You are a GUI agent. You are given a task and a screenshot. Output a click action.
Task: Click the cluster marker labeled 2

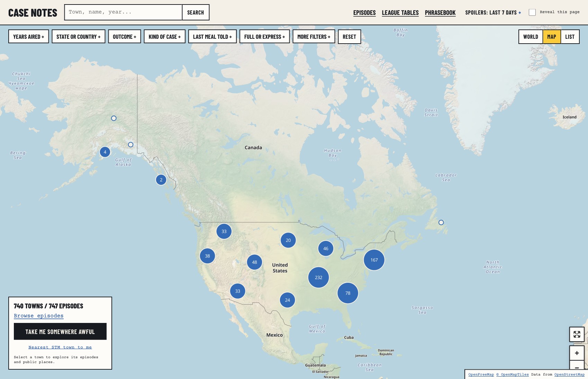point(161,180)
